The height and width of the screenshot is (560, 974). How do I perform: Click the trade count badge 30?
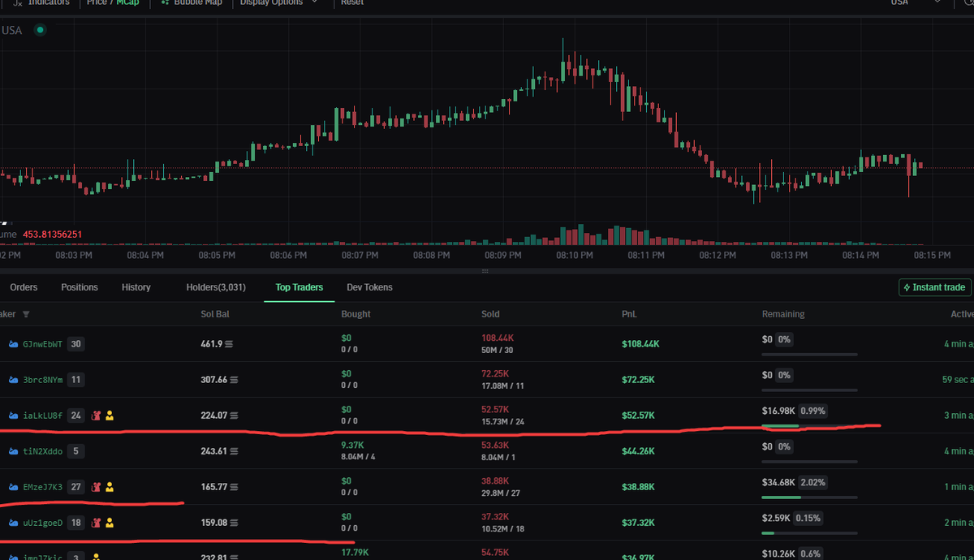click(75, 344)
